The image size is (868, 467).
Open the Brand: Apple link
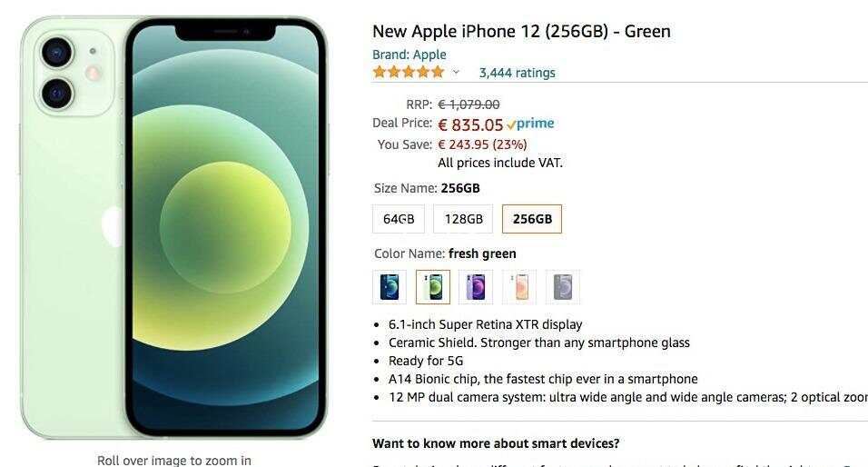tap(409, 55)
